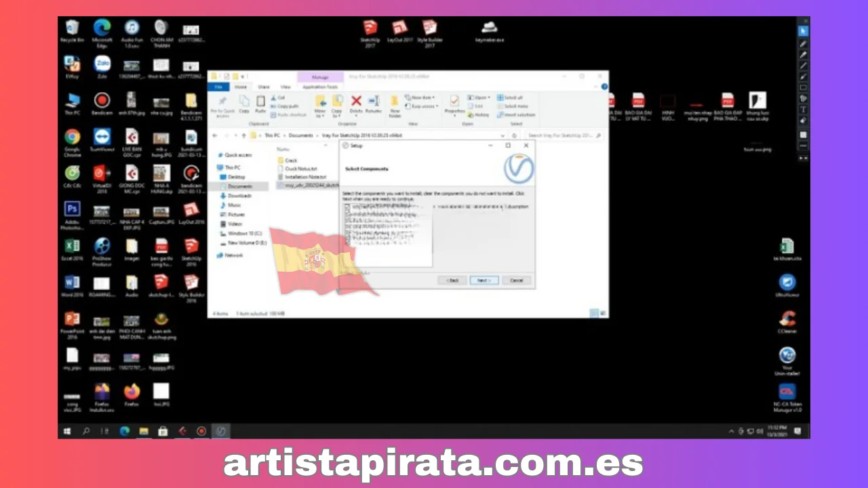This screenshot has height=488, width=868.
Task: Click Invert selection in the ribbon
Action: [x=515, y=115]
